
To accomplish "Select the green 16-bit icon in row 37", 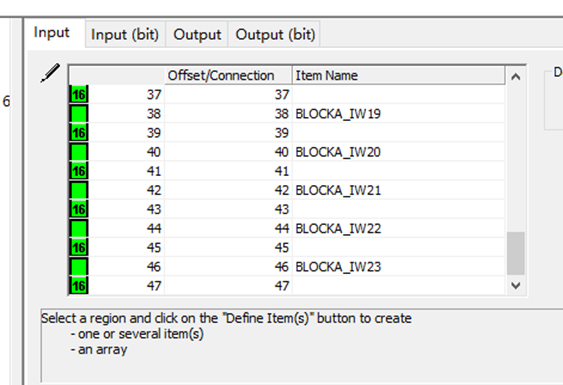I will coord(79,94).
